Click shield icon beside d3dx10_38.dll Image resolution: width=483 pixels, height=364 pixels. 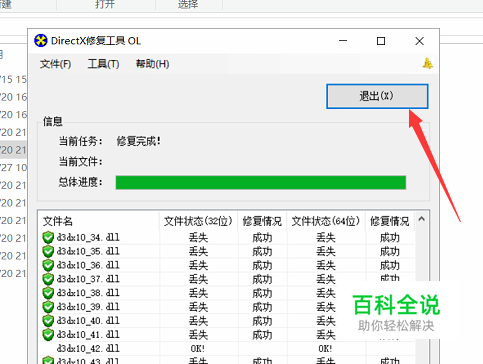coord(48,293)
